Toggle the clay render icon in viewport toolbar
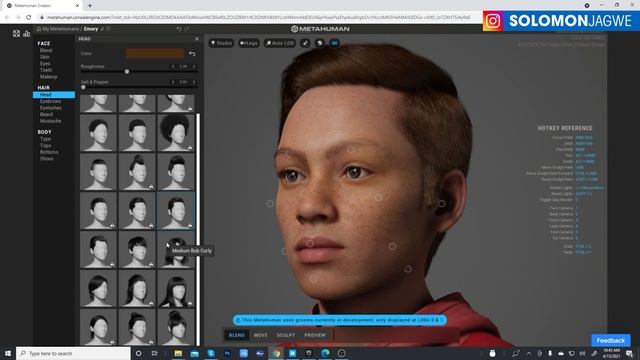Viewport: 640px width, 360px height. point(320,43)
